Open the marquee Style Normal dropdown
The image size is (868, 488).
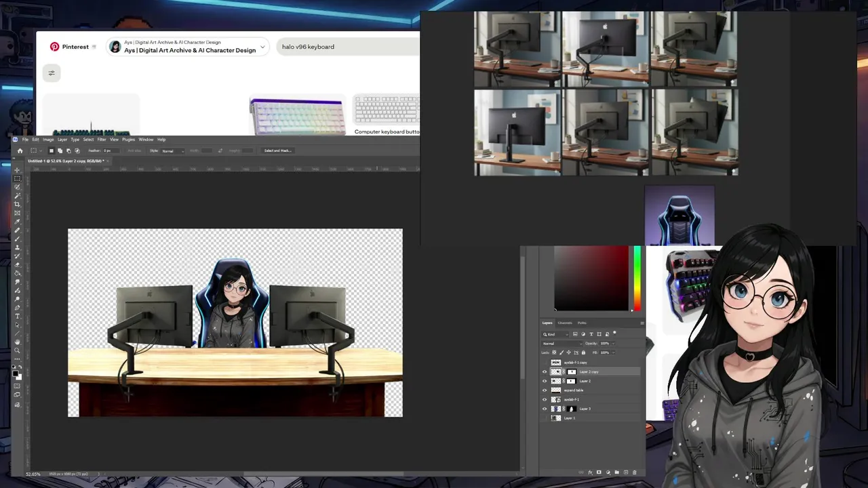[x=173, y=151]
